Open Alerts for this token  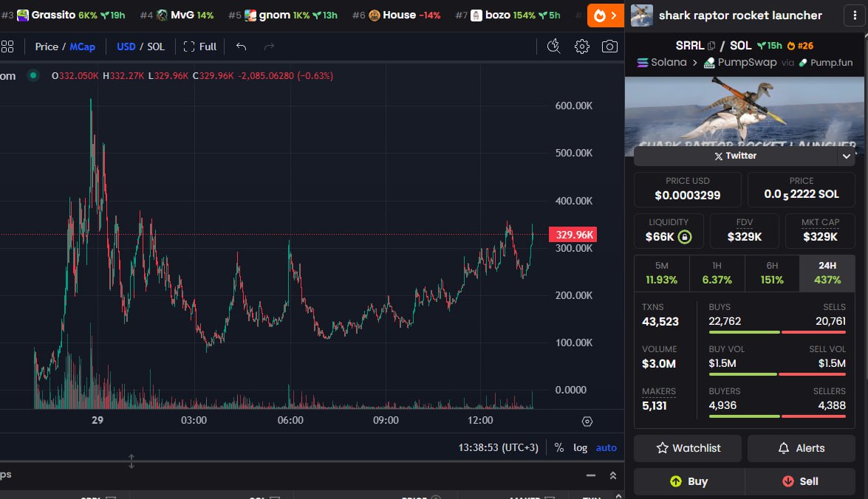click(801, 448)
